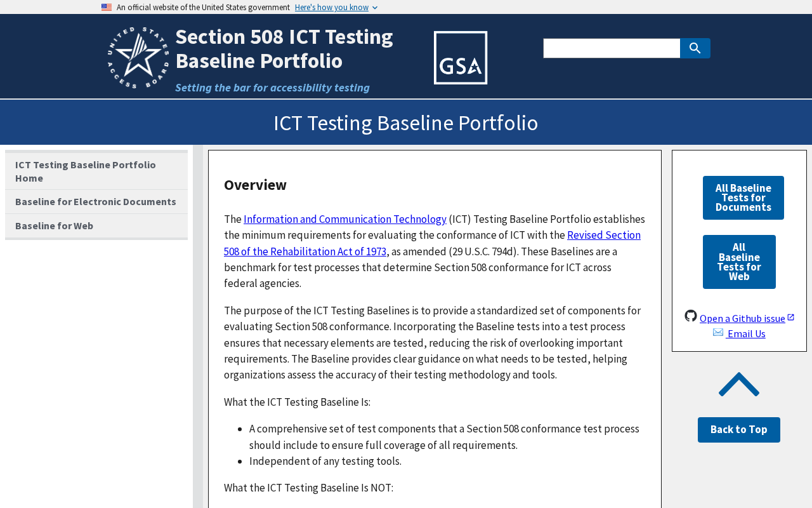Click the US flag icon
Viewport: 812px width, 508px height.
(107, 8)
